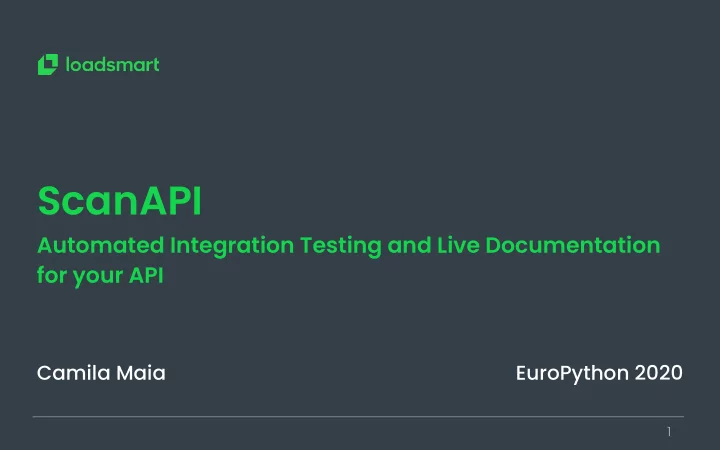Click the subtitle line ending in "Live Documentation"
The height and width of the screenshot is (450, 720).
(349, 246)
